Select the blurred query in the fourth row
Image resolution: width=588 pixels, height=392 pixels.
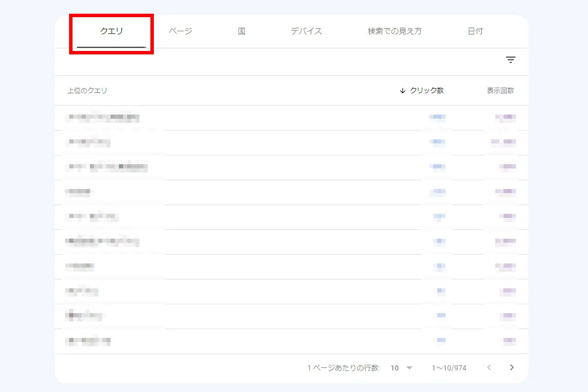coord(78,192)
